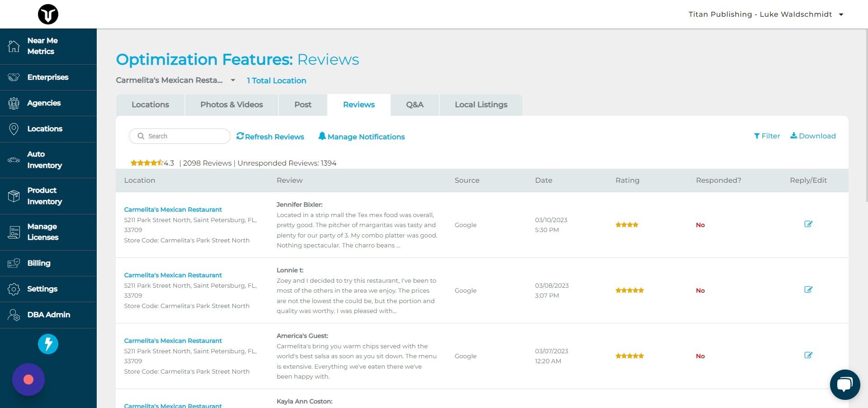
Task: Click the four-star rating in Jennifer Bixler row
Action: pos(627,225)
